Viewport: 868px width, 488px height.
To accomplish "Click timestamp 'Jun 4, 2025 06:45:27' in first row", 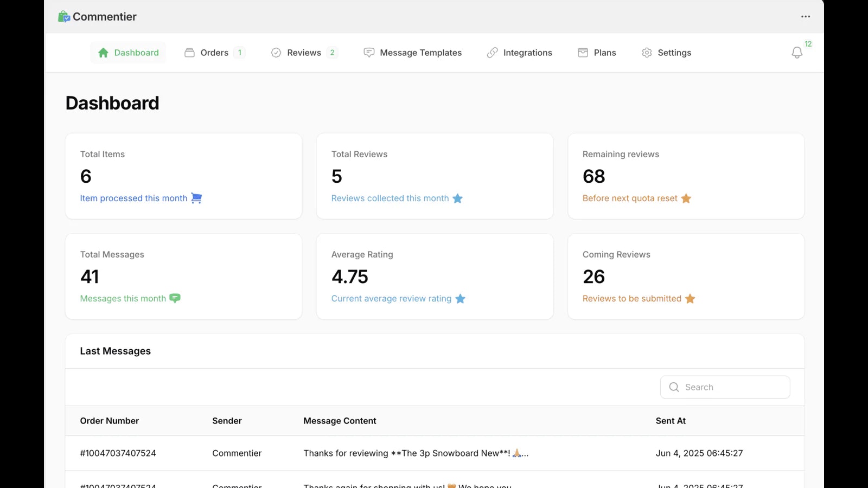I will tap(699, 453).
